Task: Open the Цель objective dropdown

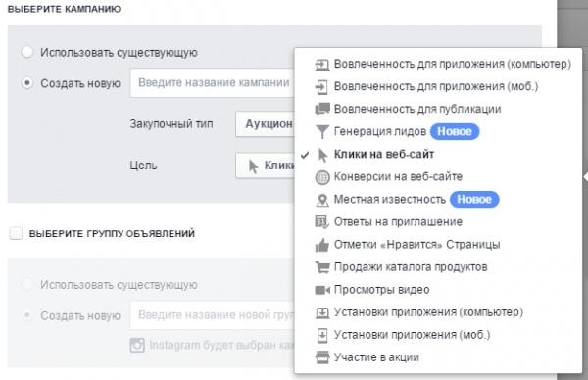Action: [266, 166]
